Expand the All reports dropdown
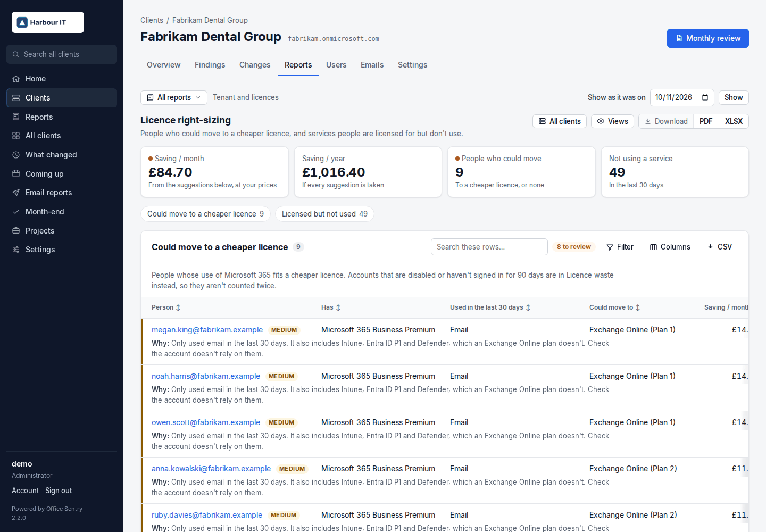Viewport: 766px width, 532px height. pos(174,97)
